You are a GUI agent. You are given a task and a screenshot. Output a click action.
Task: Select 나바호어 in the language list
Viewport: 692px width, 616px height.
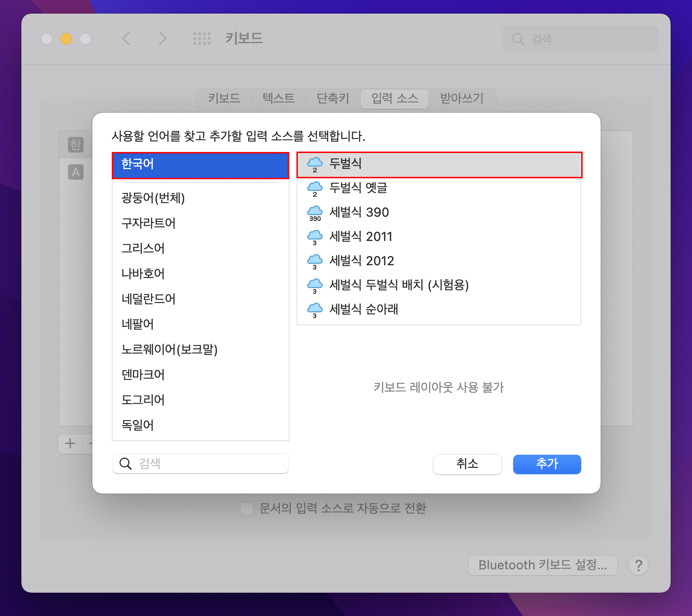201,274
